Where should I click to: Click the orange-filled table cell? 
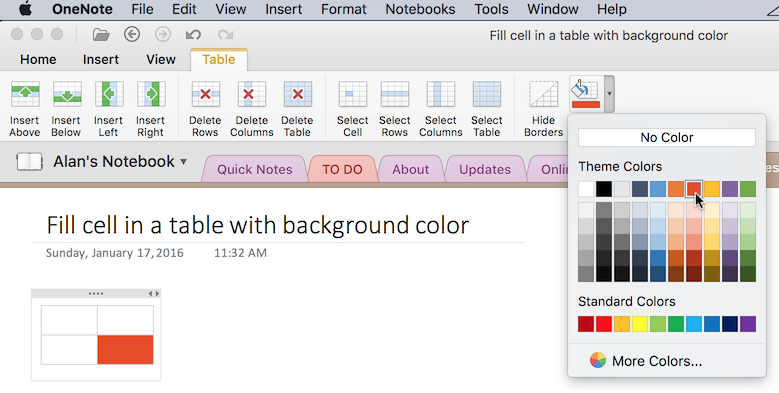125,350
